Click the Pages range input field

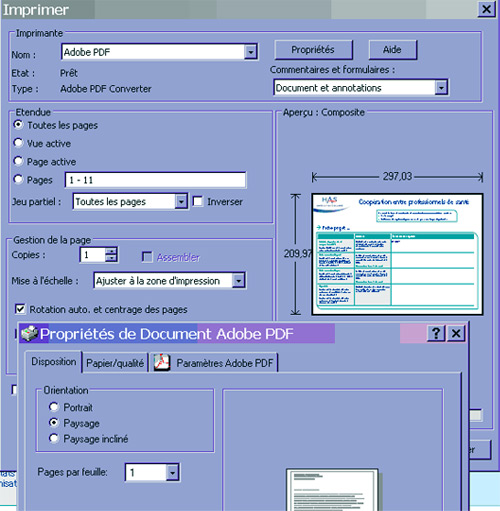click(x=155, y=180)
